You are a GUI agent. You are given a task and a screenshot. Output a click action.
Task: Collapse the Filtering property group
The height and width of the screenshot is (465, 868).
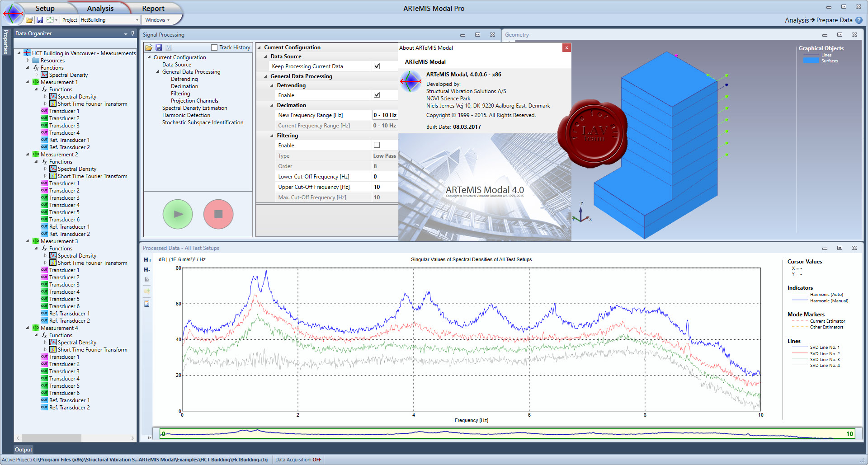coord(272,136)
